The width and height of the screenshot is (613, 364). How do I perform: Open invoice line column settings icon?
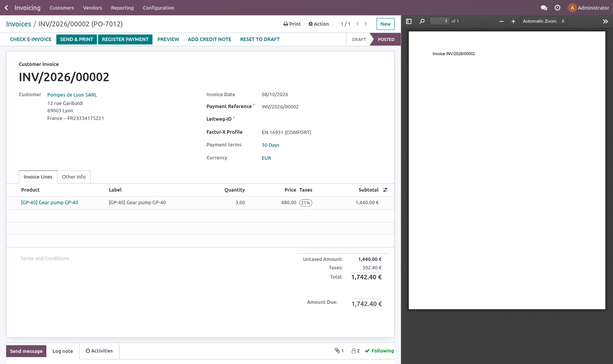[385, 190]
